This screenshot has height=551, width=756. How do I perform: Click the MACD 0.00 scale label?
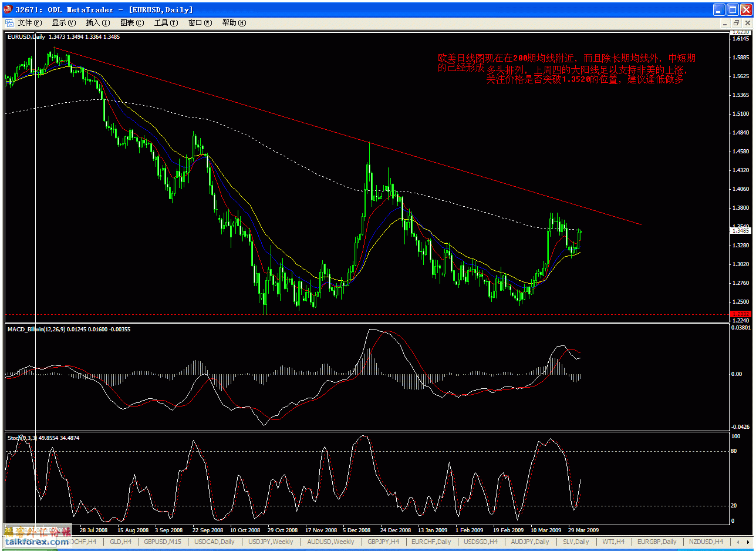pyautogui.click(x=735, y=374)
